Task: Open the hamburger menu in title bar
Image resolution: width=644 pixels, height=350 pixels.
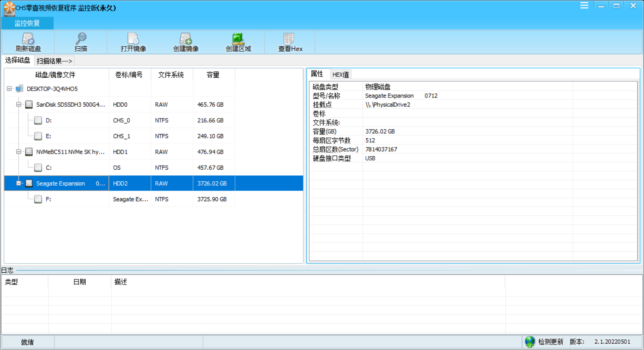Action: 584,5
